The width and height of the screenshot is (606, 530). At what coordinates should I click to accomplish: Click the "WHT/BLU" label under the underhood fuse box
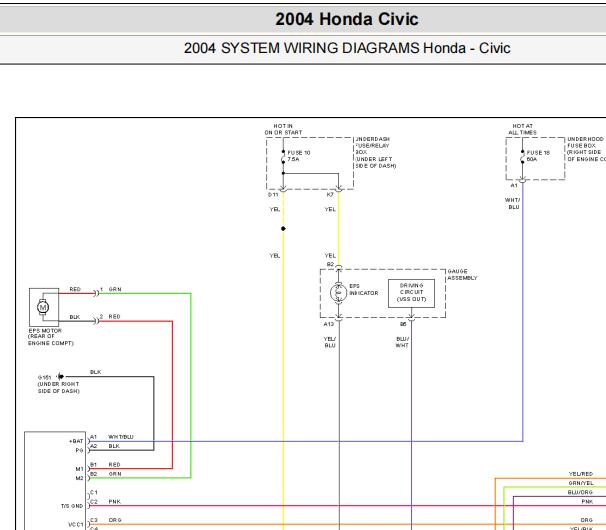click(x=513, y=203)
